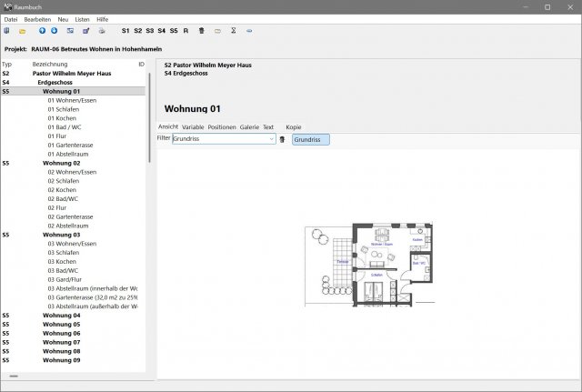Click the R toolbar button
The height and width of the screenshot is (392, 582).
[x=186, y=31]
